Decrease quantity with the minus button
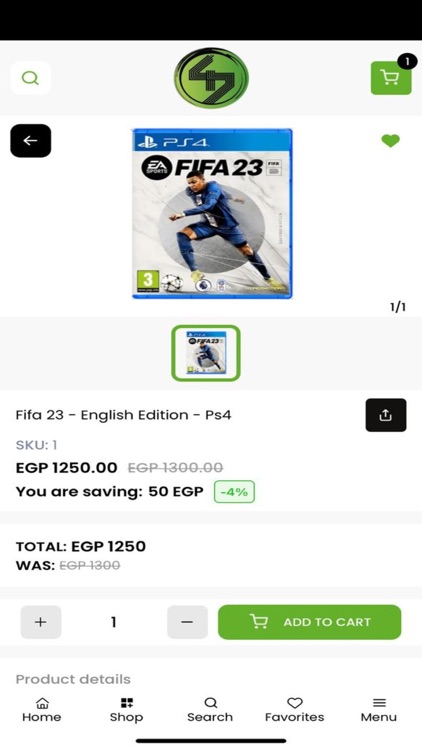422x750 pixels. [x=187, y=622]
